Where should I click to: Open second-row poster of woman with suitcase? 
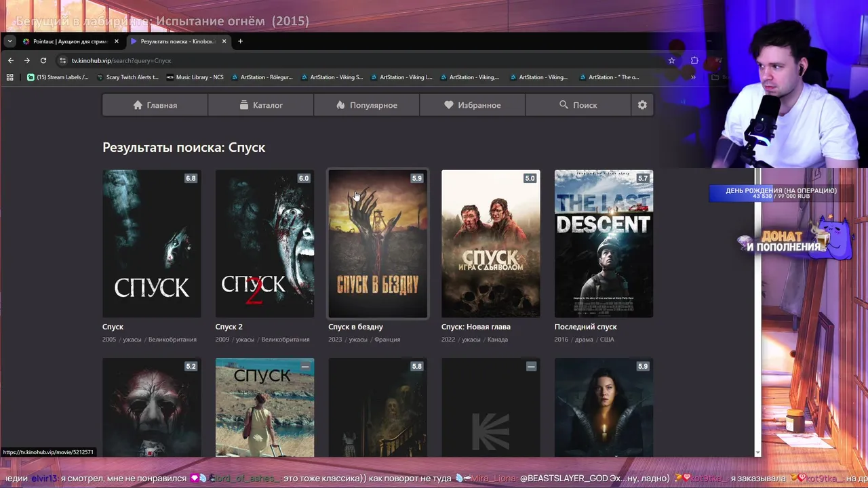coord(264,407)
